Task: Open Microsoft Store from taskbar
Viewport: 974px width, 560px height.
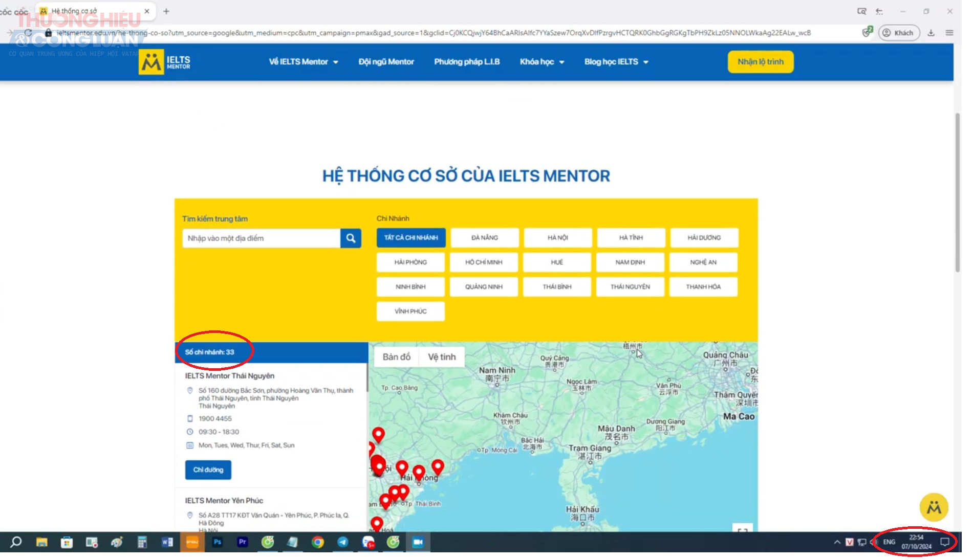Action: (67, 542)
